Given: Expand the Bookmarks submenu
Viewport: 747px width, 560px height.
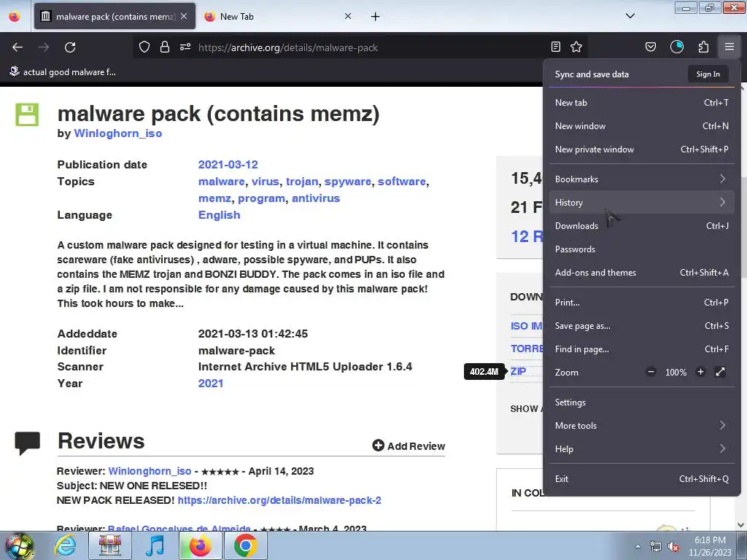Looking at the screenshot, I should point(641,179).
